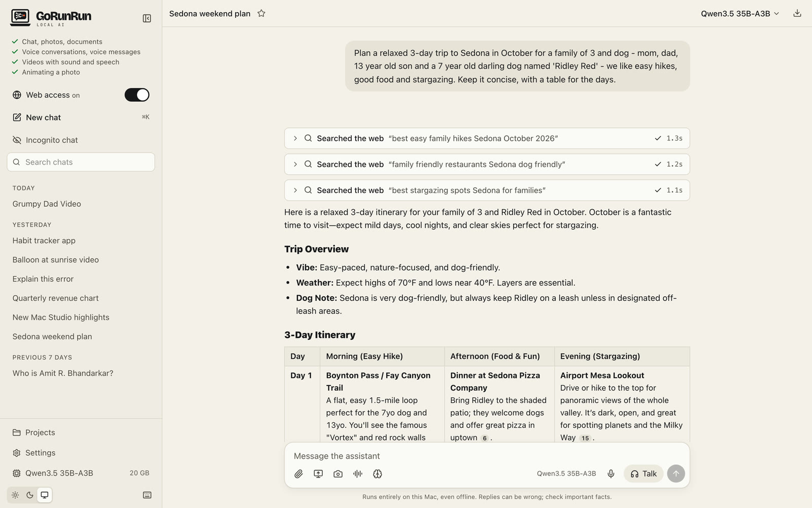812x508 pixels.
Task: Download the conversation using the export icon
Action: coord(797,14)
